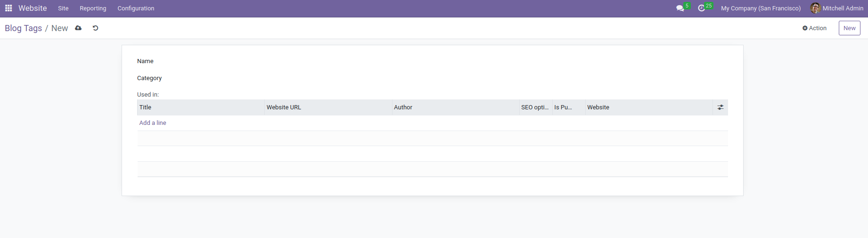The image size is (868, 238).
Task: Open the column settings adjust icon
Action: coord(721,107)
